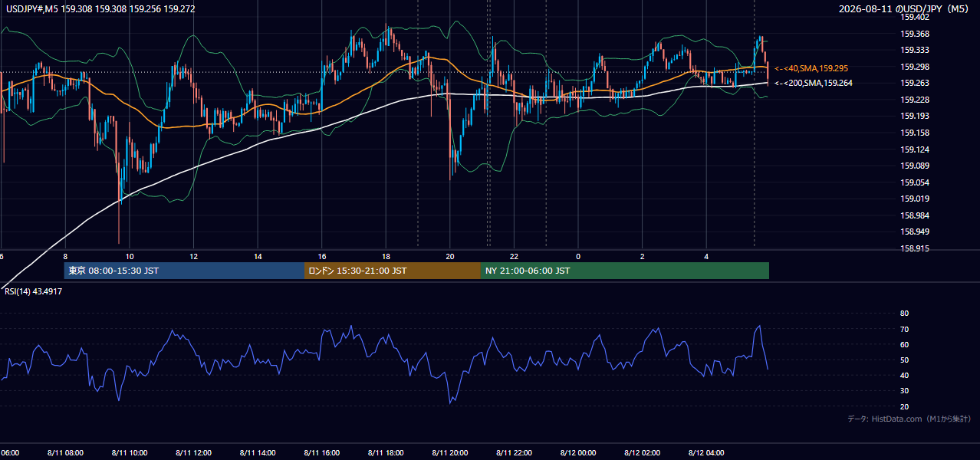Viewport: 980px width, 460px height.
Task: Click hour label 12 above the session bar
Action: click(193, 256)
